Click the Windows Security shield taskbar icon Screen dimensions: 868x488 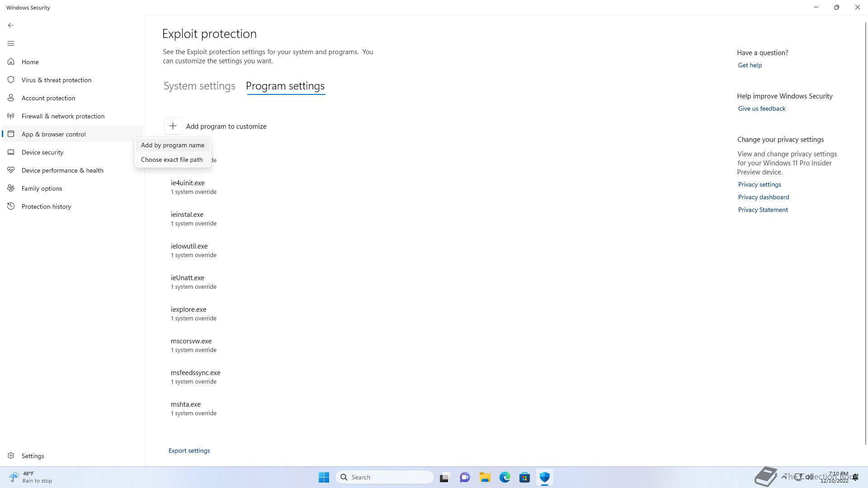tap(544, 477)
